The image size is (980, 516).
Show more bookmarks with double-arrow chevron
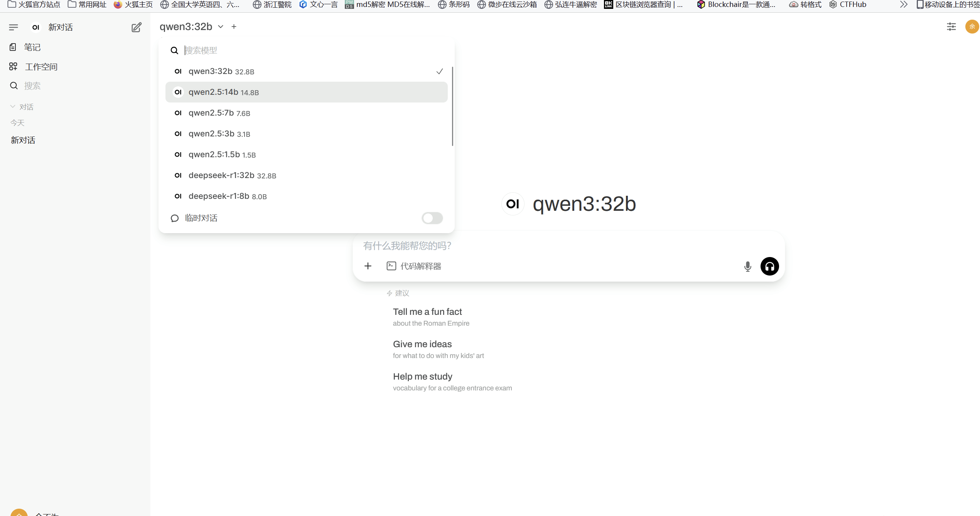pos(904,5)
